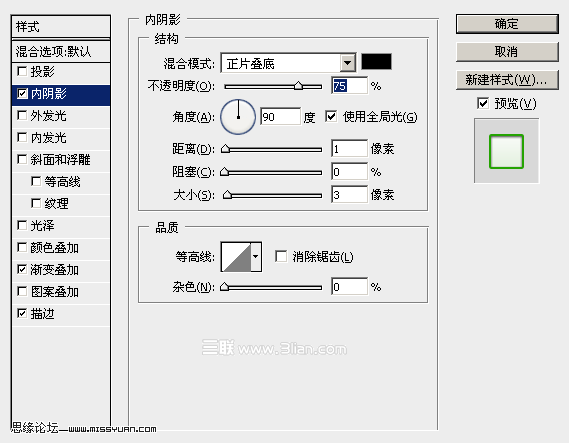
Task: Select 混合选项:默认 blending options item
Action: [61, 51]
